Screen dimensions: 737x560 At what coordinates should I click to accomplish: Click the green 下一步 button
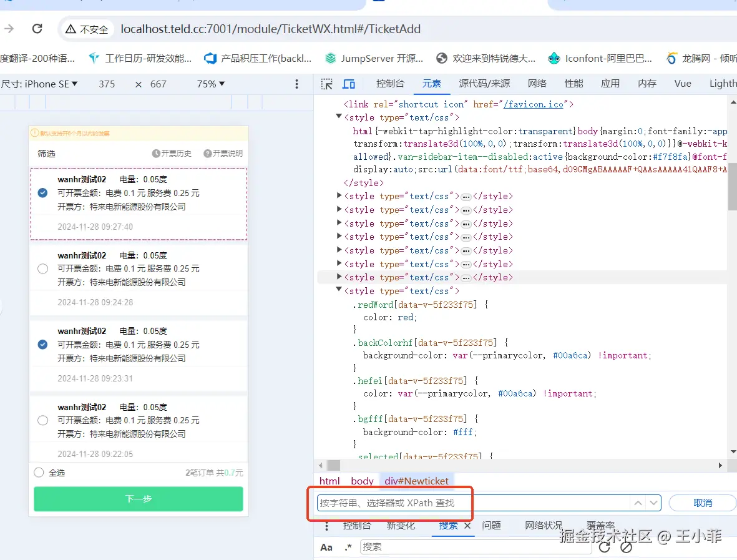(138, 499)
